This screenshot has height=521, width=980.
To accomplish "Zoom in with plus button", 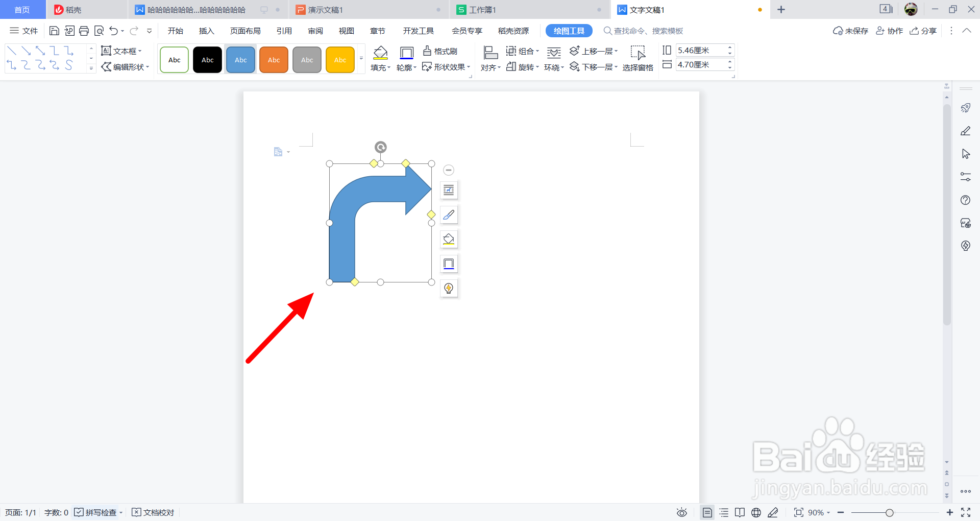I will pos(950,512).
